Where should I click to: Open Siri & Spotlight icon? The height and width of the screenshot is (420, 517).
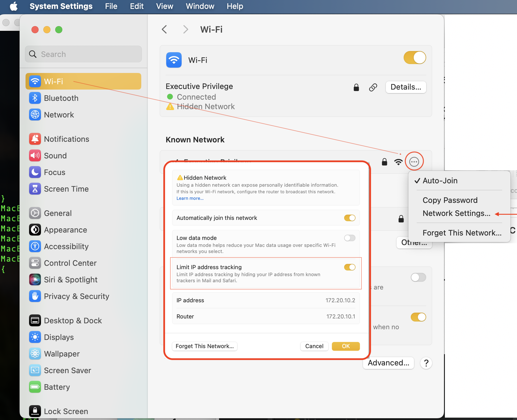(35, 279)
